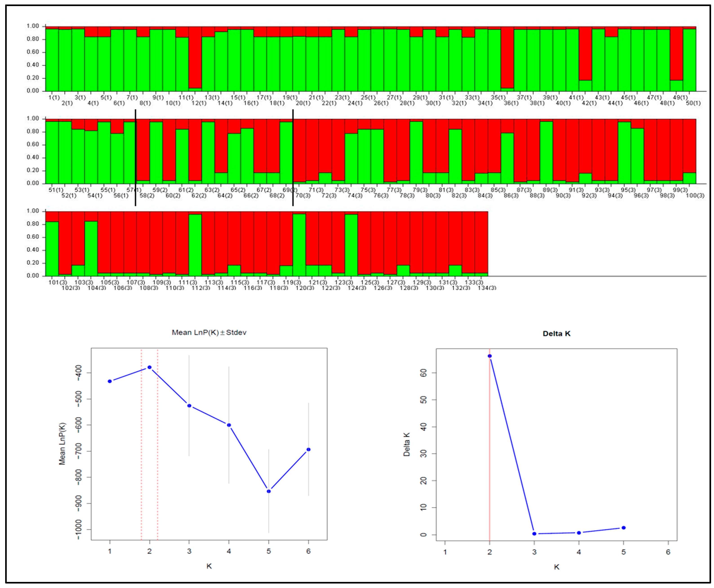Click the sample label "134(3)"
714x588 pixels.
tap(487, 287)
